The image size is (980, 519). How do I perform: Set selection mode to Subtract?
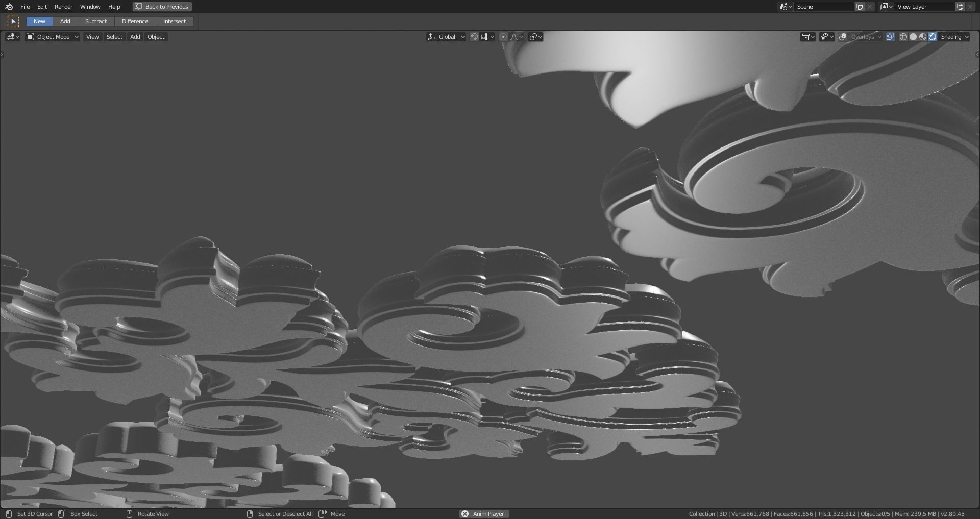pyautogui.click(x=96, y=21)
